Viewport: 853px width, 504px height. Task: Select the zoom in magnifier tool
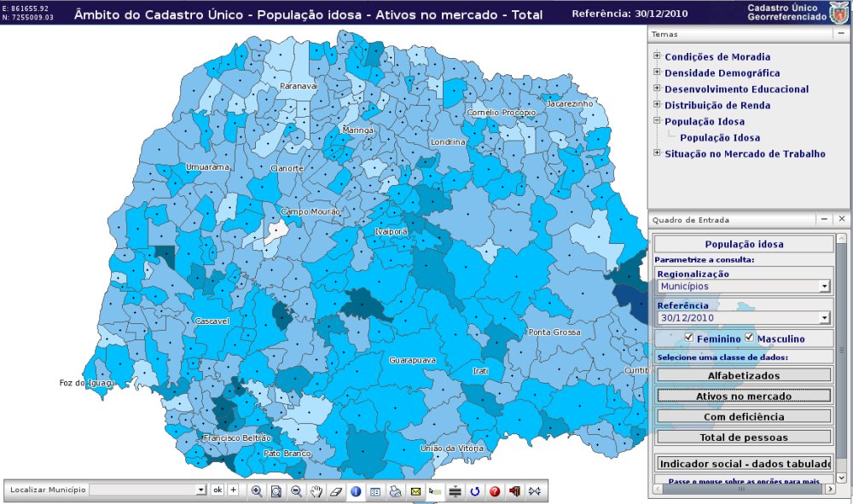[257, 490]
